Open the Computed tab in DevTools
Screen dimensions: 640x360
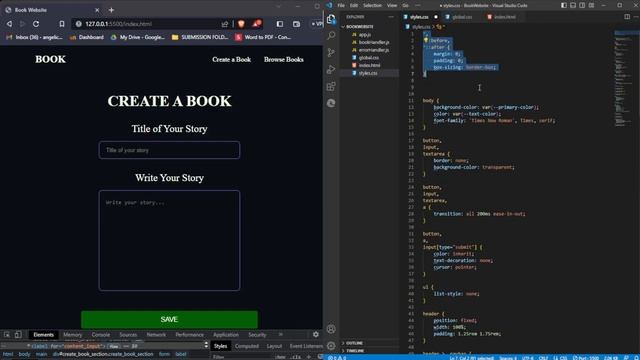point(247,346)
